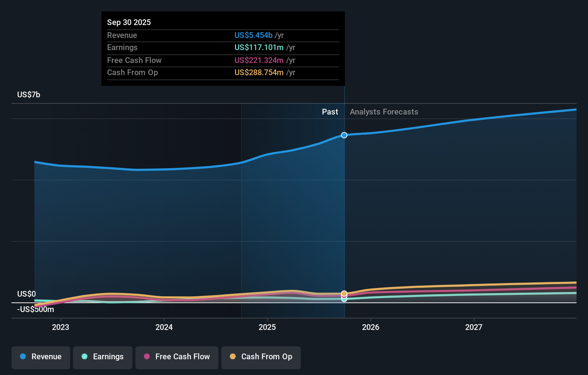Click the pink Free Cash Flow legend dot
The width and height of the screenshot is (588, 375).
click(147, 357)
